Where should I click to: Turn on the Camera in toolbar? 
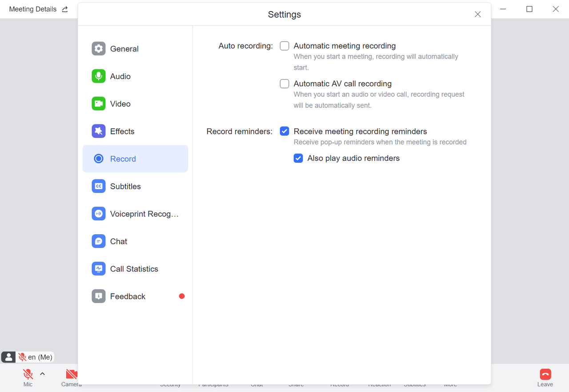[71, 374]
